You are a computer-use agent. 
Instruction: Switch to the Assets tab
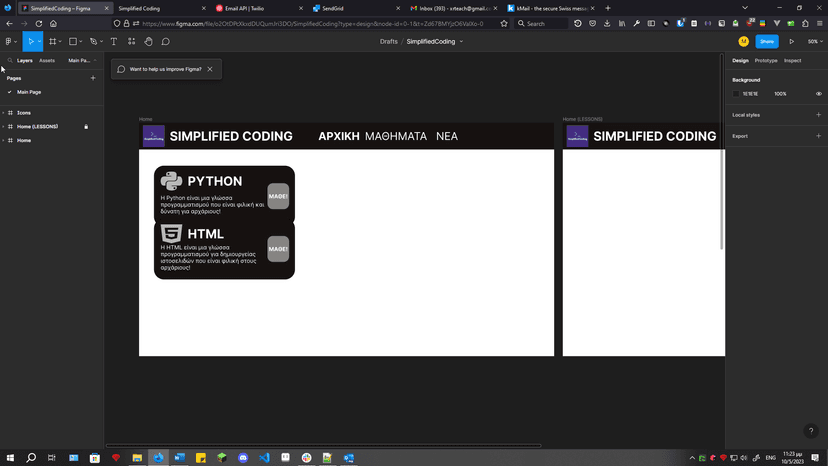click(x=47, y=61)
